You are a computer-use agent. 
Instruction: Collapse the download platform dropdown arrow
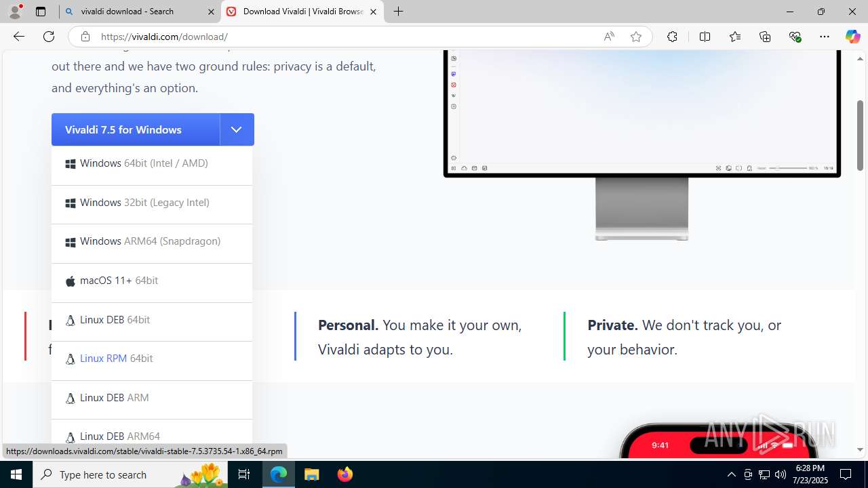[237, 129]
